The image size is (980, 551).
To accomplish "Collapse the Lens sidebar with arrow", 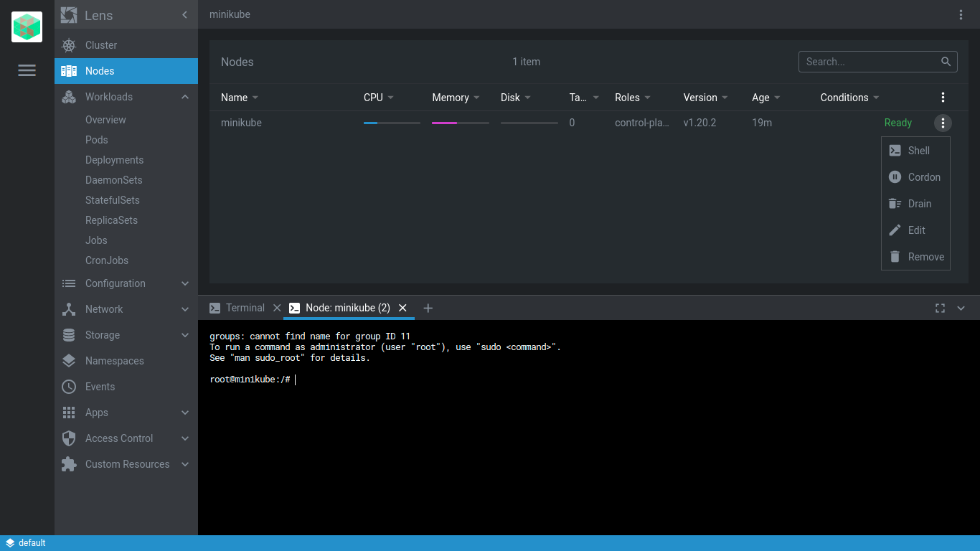I will pos(184,15).
